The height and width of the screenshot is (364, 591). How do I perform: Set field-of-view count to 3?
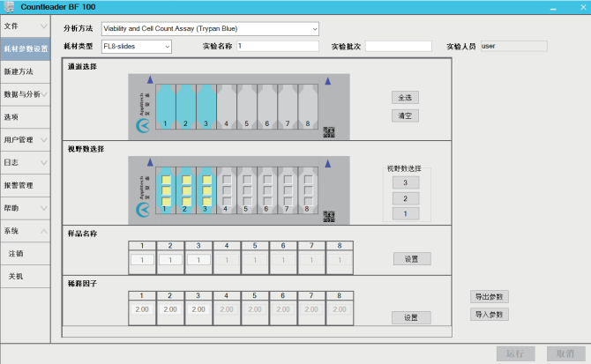coord(406,182)
